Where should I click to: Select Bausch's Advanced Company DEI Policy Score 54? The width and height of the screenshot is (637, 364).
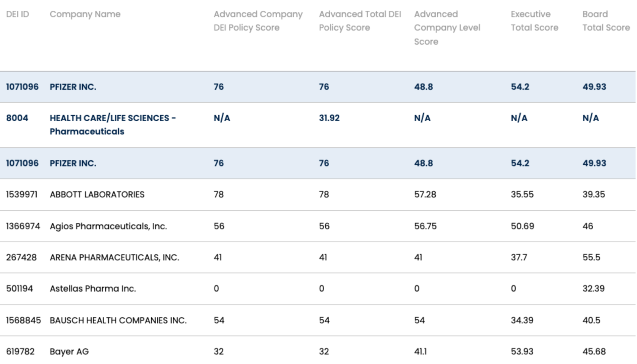pos(219,321)
